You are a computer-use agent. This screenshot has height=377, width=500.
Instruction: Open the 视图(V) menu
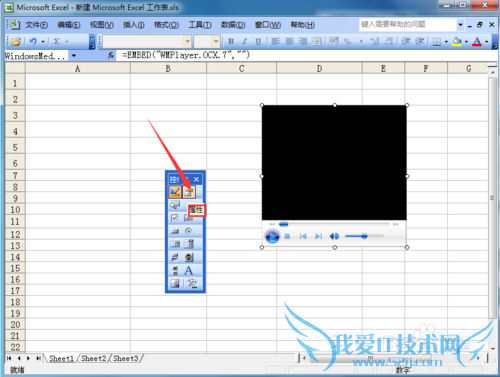pos(102,25)
